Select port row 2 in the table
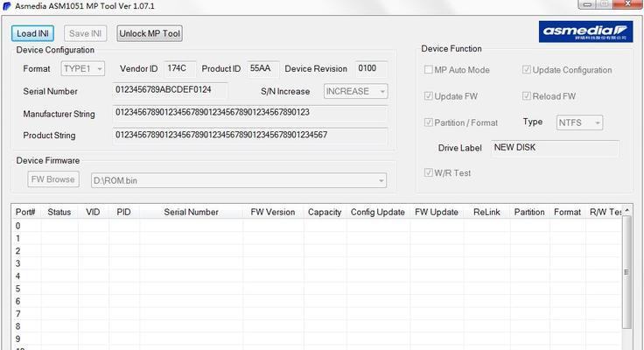This screenshot has height=350, width=644. 316,251
